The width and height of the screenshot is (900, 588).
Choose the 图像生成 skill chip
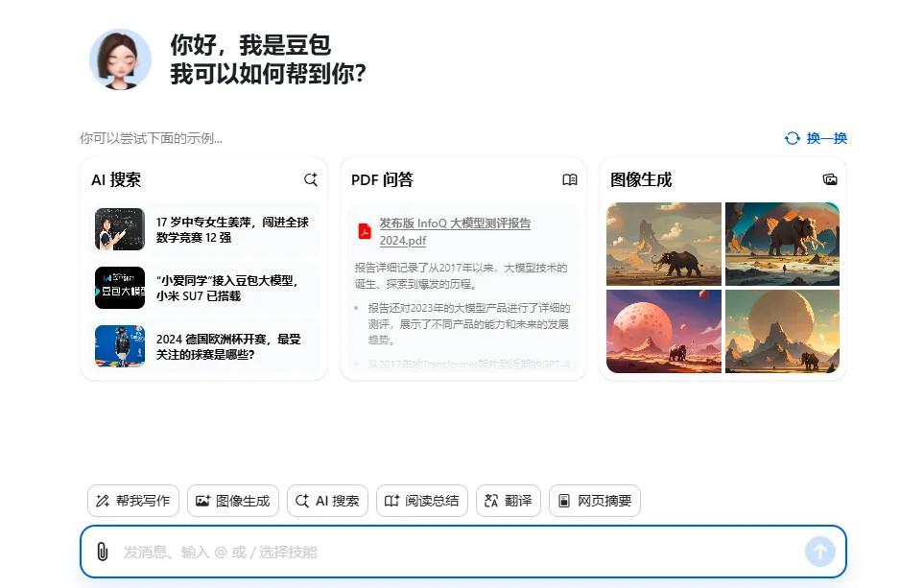click(x=233, y=501)
